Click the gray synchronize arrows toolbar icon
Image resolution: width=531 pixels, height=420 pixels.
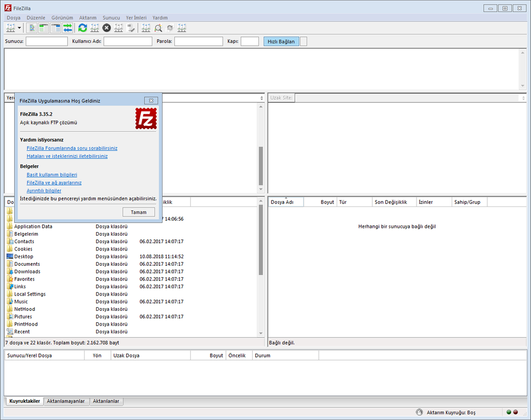tap(170, 28)
